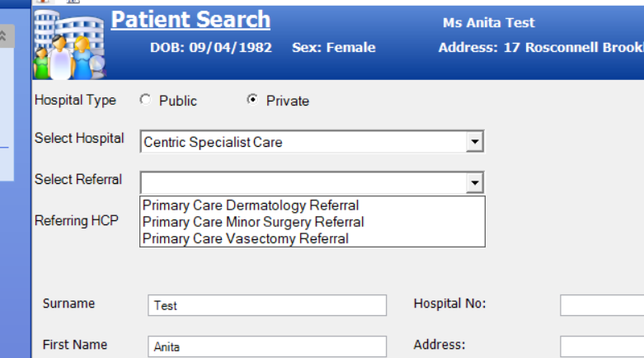The width and height of the screenshot is (644, 358).
Task: Click the Hospital No input field
Action: pos(601,305)
